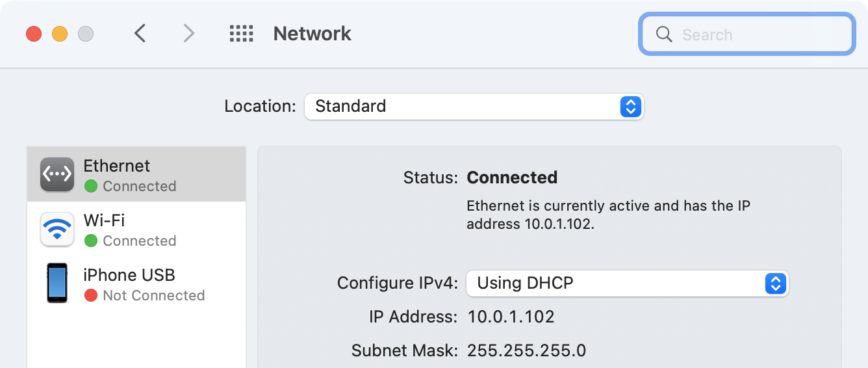Open the Location dropdown showing Standard
This screenshot has width=868, height=368.
coord(474,106)
